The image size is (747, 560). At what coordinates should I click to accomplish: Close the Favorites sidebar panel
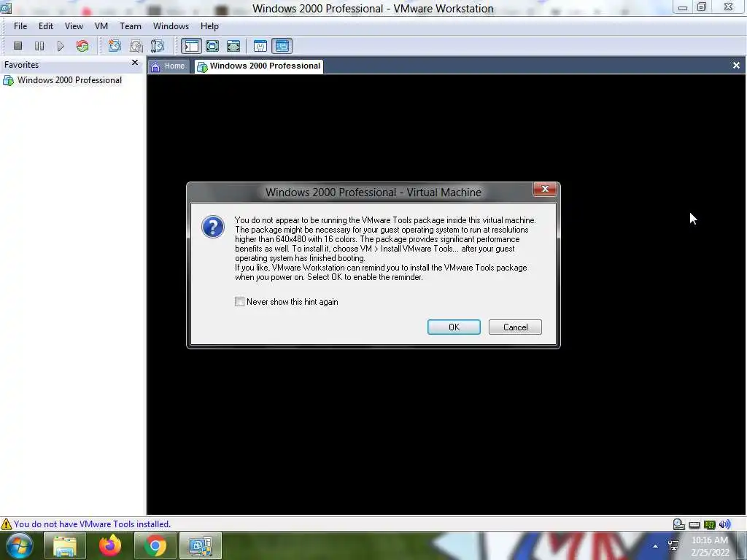click(135, 63)
